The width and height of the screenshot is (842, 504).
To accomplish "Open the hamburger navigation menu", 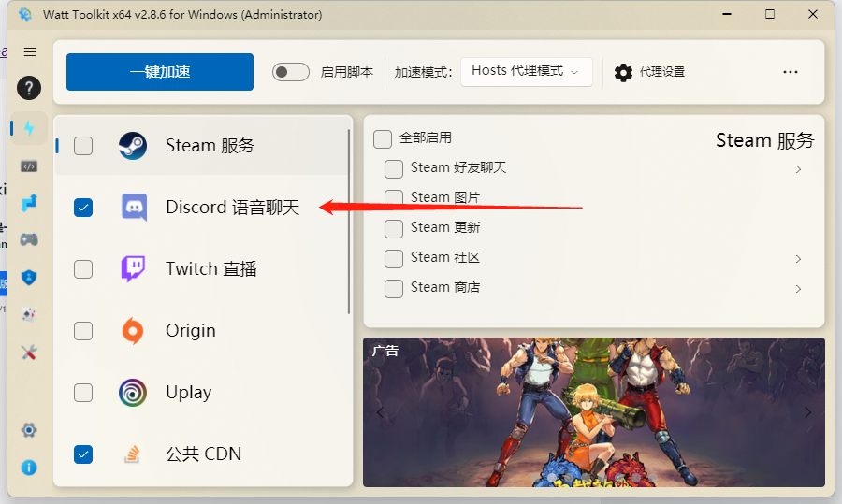I will pos(30,52).
